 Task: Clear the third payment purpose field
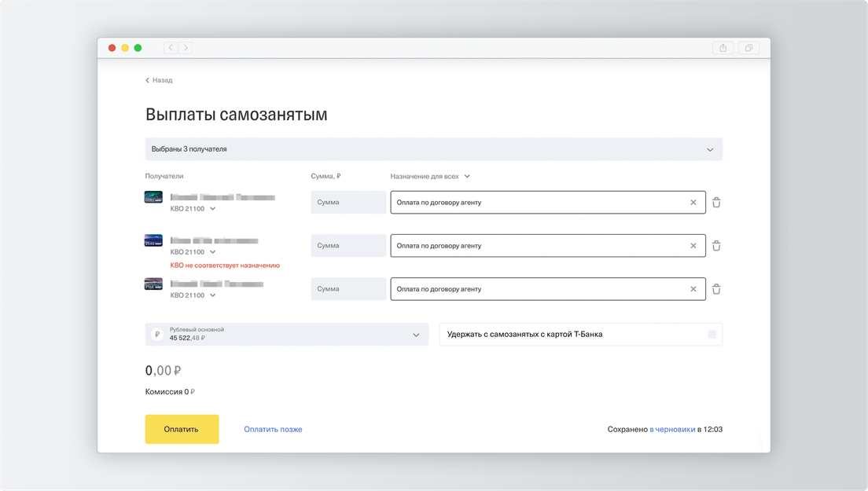click(x=693, y=289)
